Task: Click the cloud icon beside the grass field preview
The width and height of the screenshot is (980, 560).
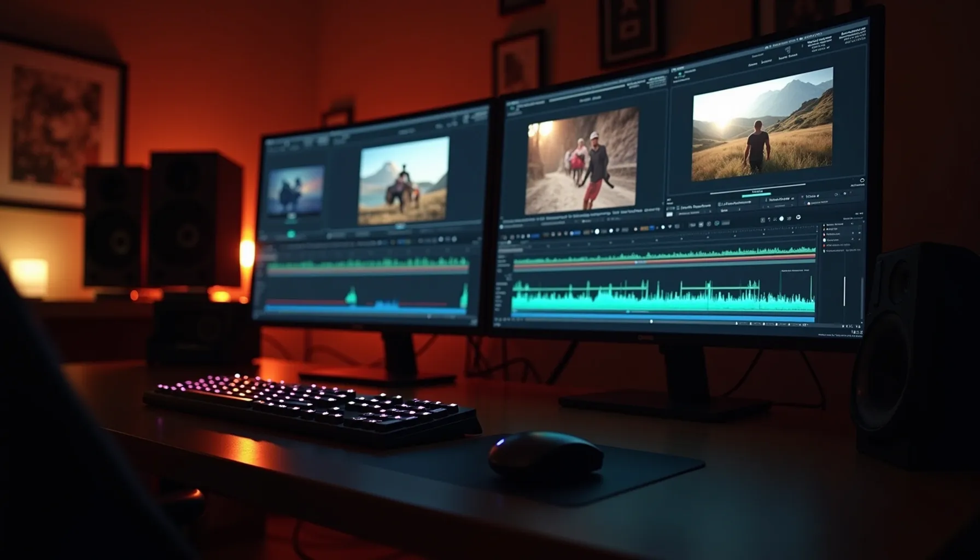Action: click(x=862, y=180)
